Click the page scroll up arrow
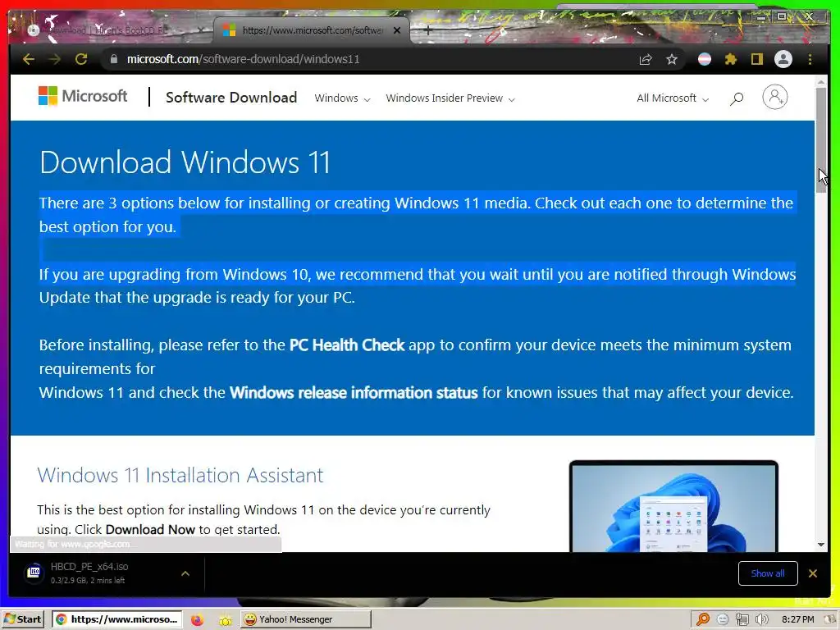The image size is (840, 630). click(820, 82)
